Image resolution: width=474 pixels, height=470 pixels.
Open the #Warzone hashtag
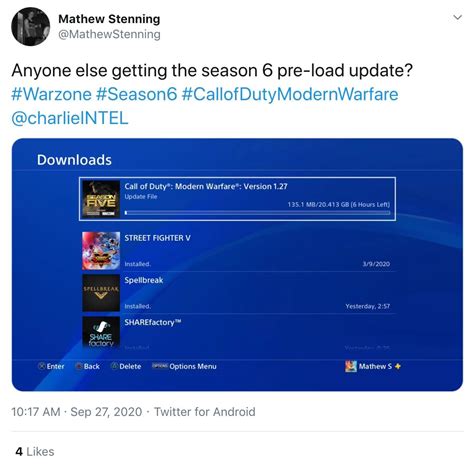coord(51,94)
